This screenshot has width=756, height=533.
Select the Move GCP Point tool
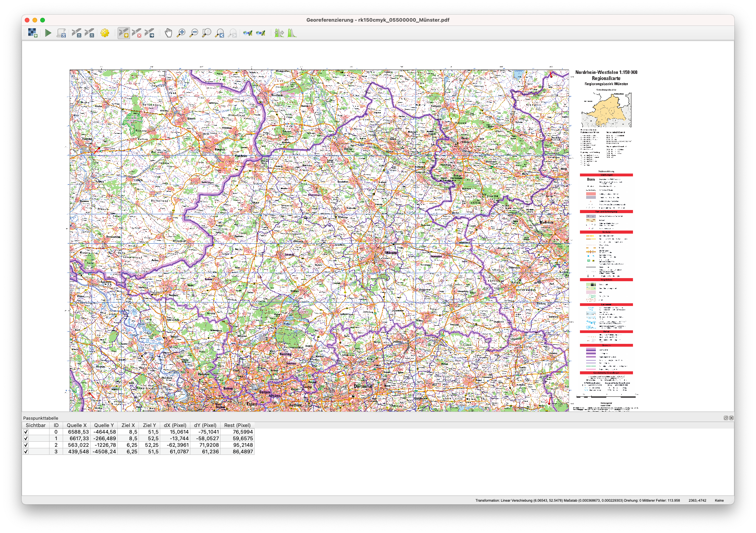click(149, 33)
